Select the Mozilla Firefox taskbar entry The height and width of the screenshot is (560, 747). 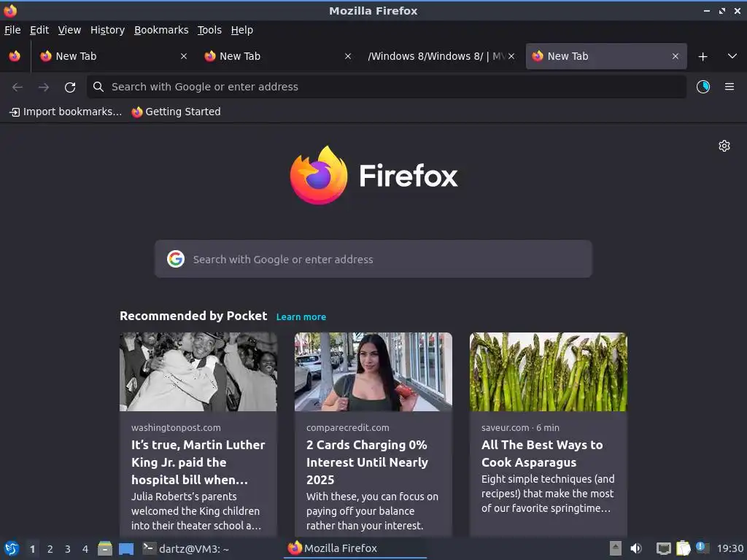point(355,548)
